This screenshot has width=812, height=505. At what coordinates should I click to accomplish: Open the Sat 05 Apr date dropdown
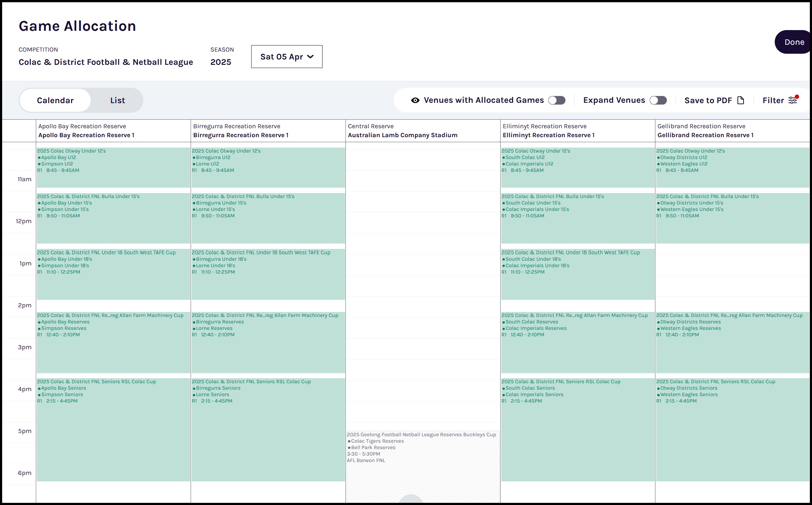[x=287, y=57]
